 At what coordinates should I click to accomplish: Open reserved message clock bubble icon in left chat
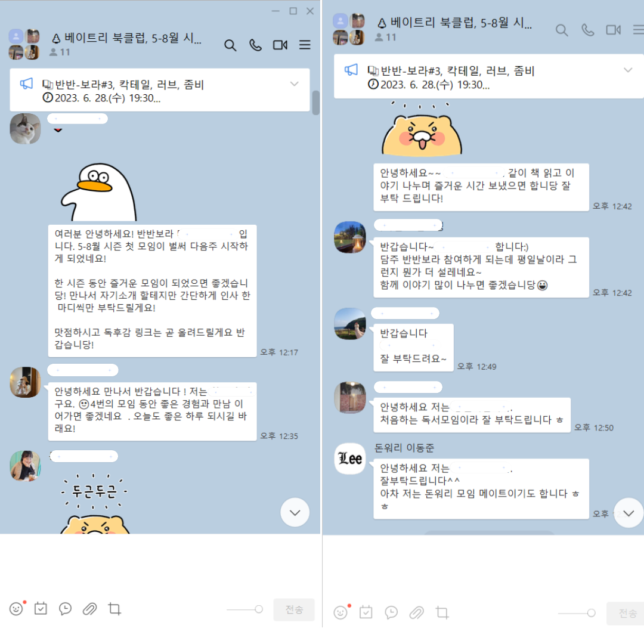(66, 609)
